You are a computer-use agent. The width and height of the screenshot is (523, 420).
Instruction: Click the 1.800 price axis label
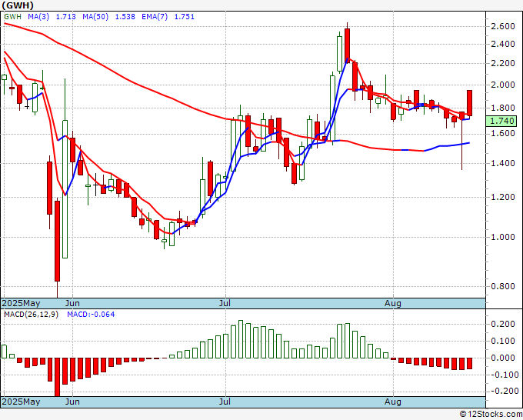[x=503, y=108]
